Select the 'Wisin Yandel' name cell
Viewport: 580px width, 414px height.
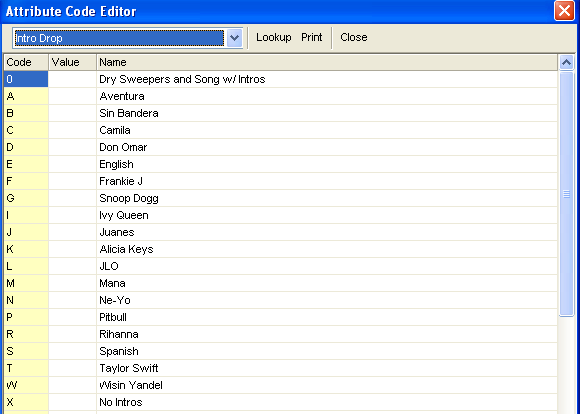pos(327,386)
